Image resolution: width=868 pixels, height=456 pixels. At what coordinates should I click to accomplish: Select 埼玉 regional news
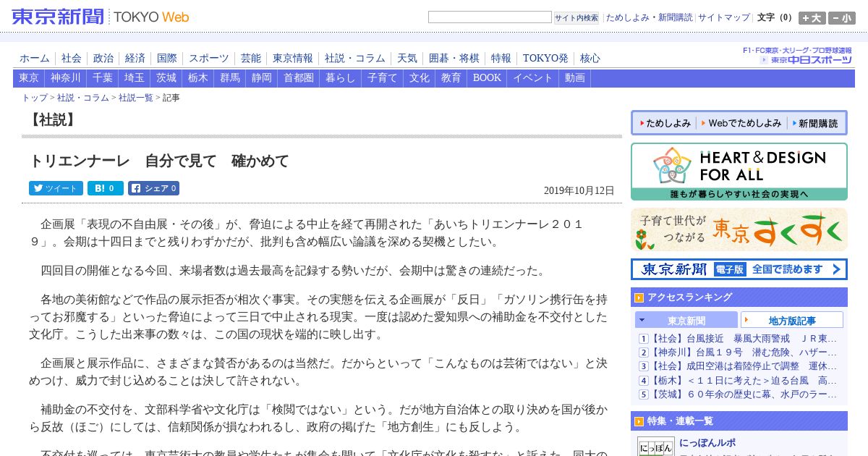135,78
